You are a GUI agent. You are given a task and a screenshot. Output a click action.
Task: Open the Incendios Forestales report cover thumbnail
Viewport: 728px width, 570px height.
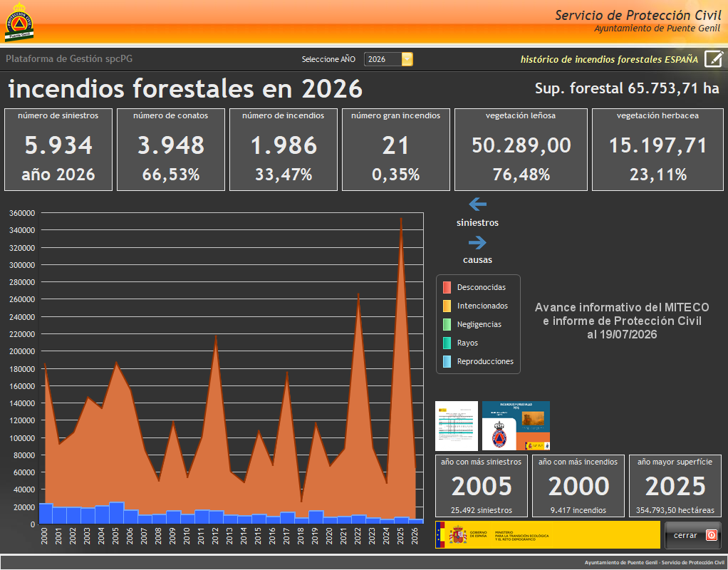click(516, 426)
